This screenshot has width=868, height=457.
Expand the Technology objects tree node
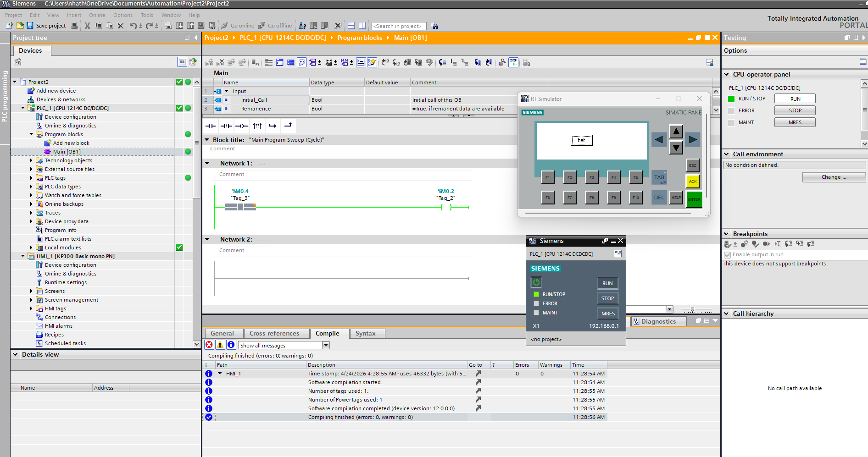(x=31, y=160)
